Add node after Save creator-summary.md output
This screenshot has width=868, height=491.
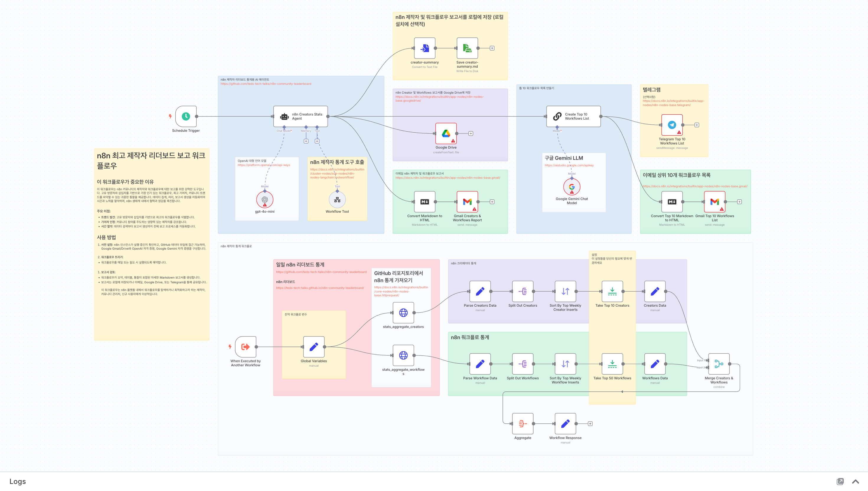[x=492, y=48]
